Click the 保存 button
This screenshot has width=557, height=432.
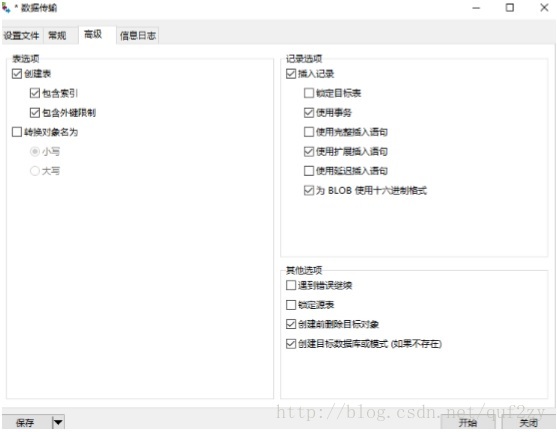pos(27,423)
